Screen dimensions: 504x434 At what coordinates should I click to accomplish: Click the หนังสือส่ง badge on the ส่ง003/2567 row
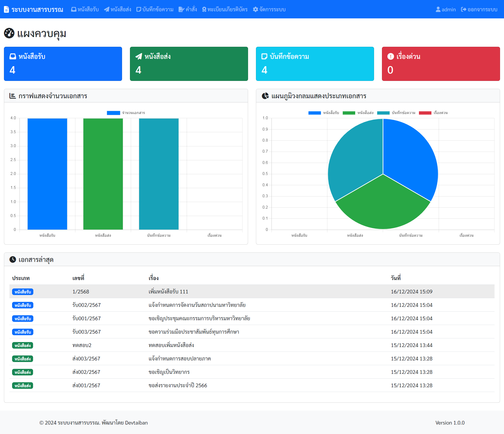coord(23,359)
